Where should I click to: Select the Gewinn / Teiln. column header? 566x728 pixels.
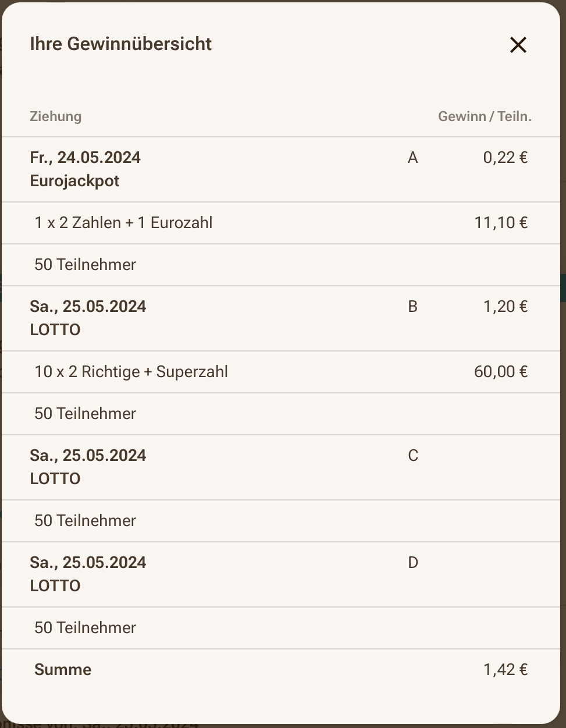[485, 116]
